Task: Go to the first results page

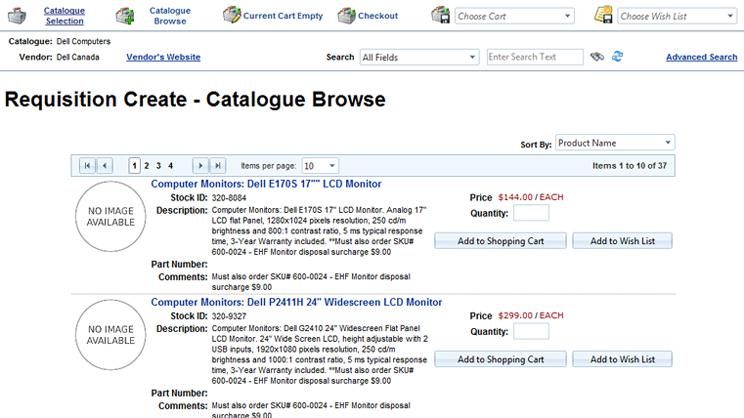Action: point(87,165)
